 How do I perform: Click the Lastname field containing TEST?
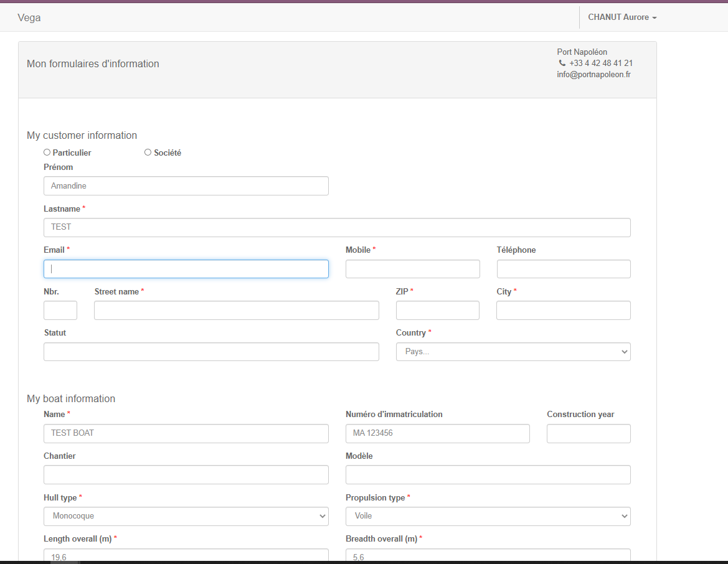click(337, 227)
